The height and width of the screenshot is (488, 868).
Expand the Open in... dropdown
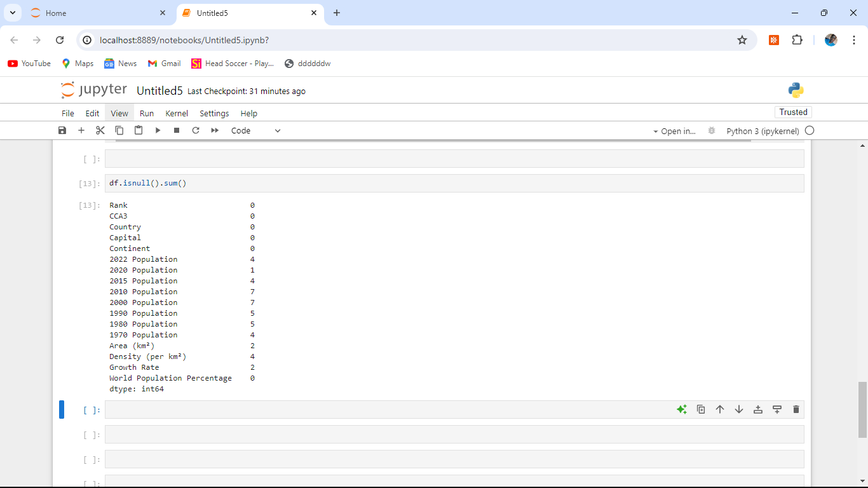674,131
